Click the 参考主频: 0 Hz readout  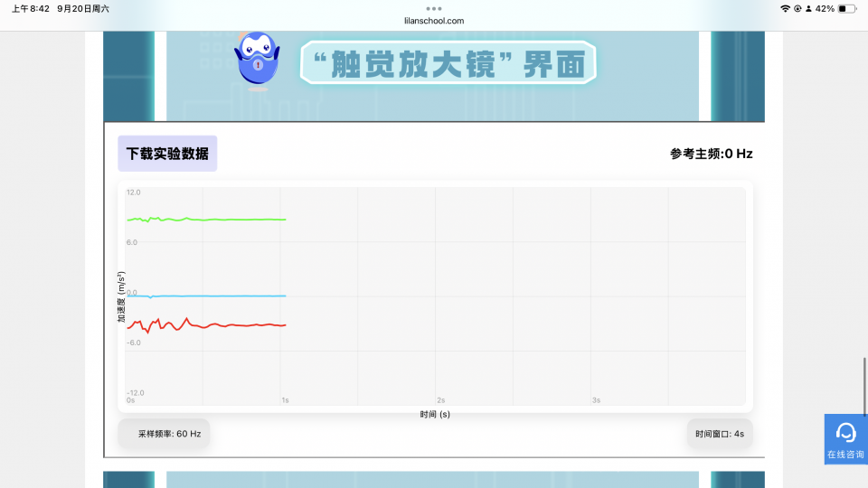pos(711,154)
